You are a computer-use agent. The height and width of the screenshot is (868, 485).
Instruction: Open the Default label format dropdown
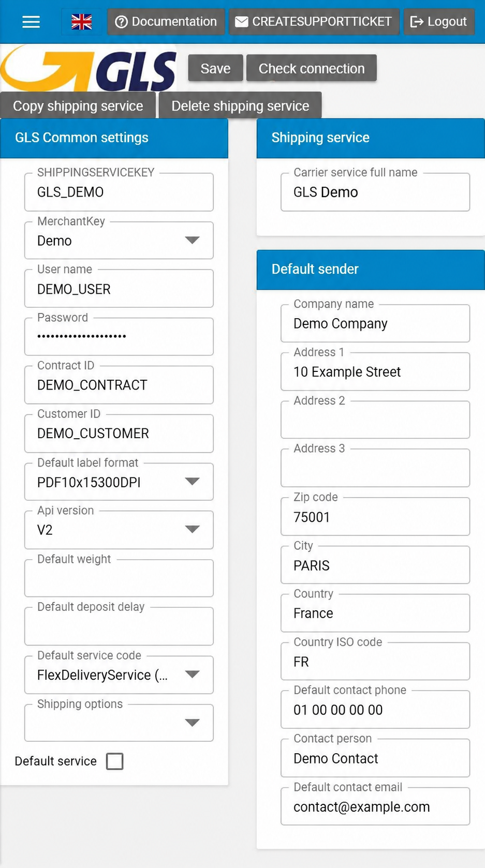pos(119,482)
